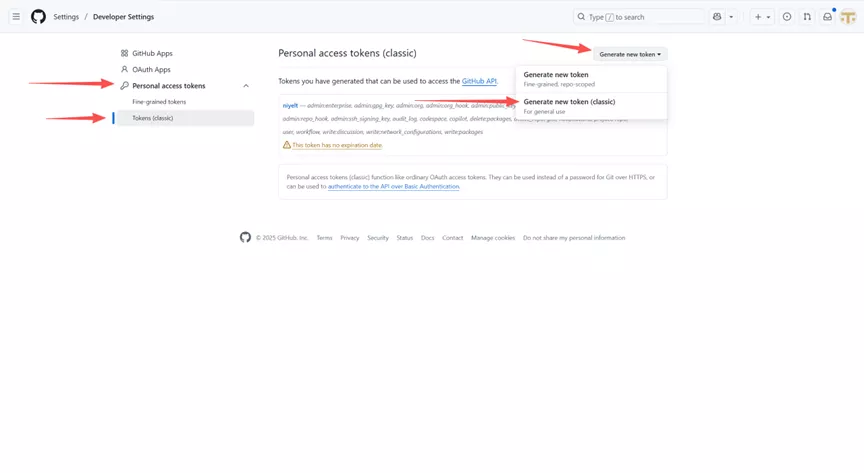This screenshot has width=864, height=473.
Task: Open the GitHub API link
Action: 479,81
